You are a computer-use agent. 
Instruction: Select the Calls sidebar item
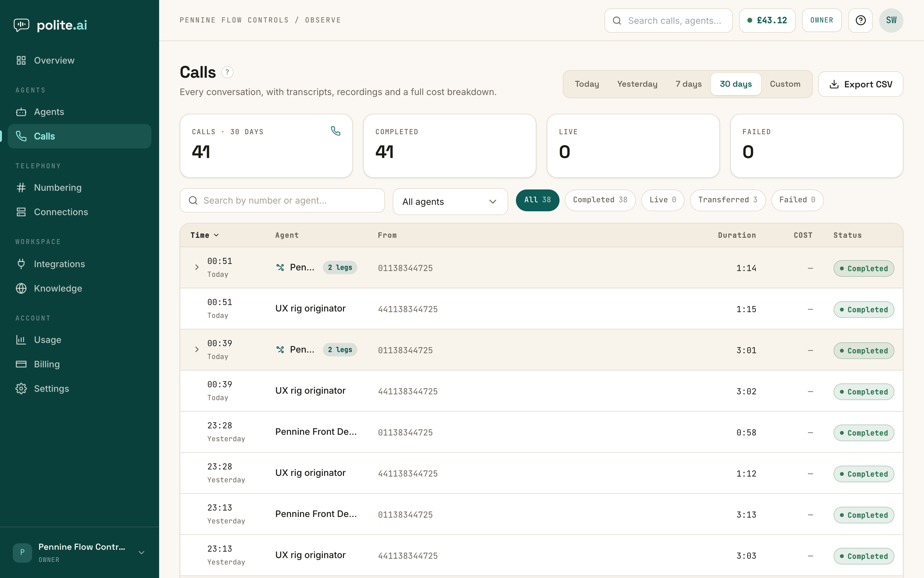pos(80,136)
